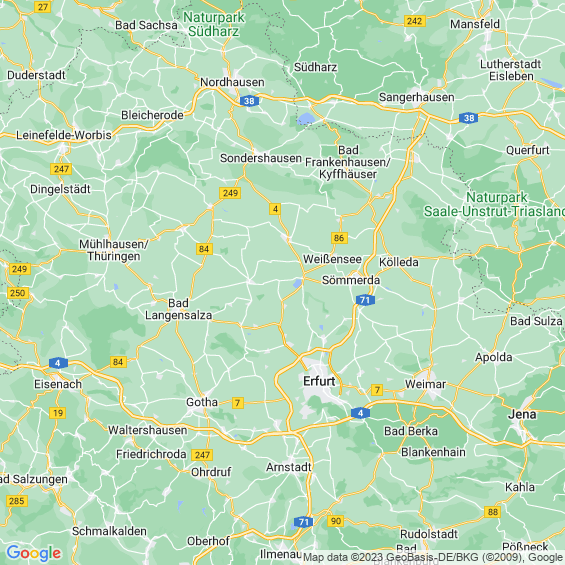Select the Sangerhausen town label
565x565 pixels.
(x=416, y=97)
